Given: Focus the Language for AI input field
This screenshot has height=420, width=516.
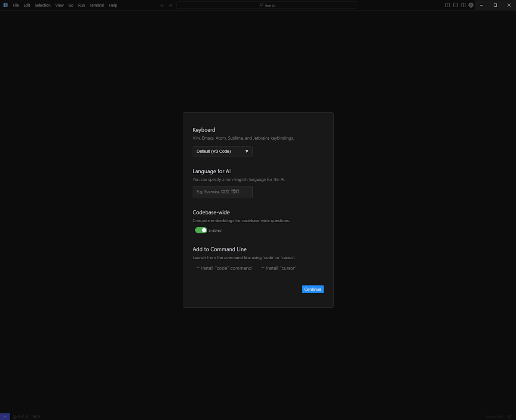Looking at the screenshot, I should point(222,192).
